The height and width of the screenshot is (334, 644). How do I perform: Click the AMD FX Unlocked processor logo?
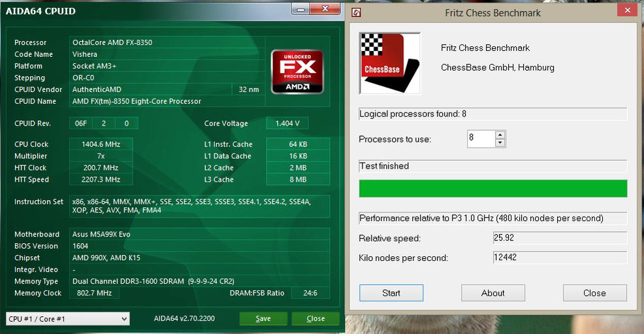297,72
